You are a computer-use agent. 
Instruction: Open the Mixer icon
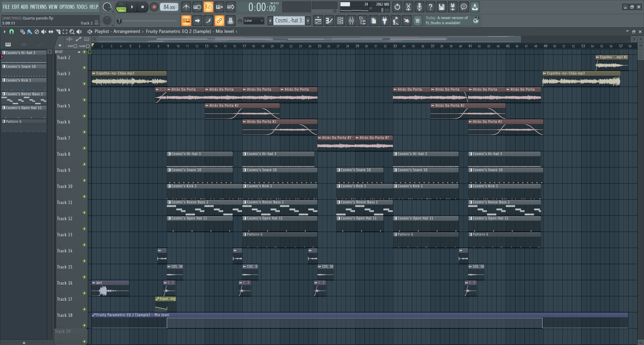351,21
